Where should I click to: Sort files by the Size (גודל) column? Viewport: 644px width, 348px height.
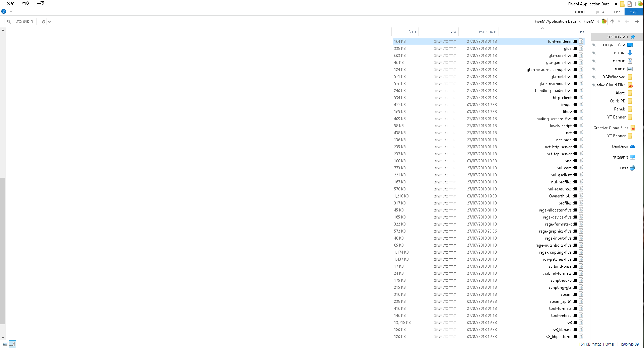click(x=412, y=32)
